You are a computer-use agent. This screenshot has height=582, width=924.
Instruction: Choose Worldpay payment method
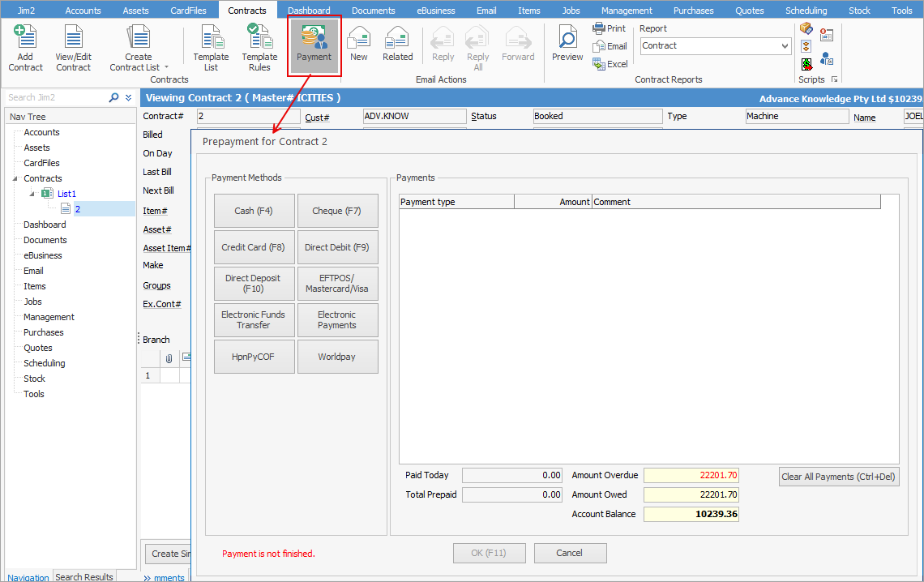[338, 357]
